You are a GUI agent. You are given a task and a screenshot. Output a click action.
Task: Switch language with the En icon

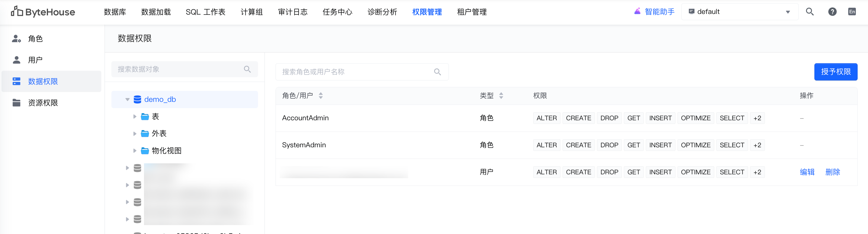click(851, 12)
